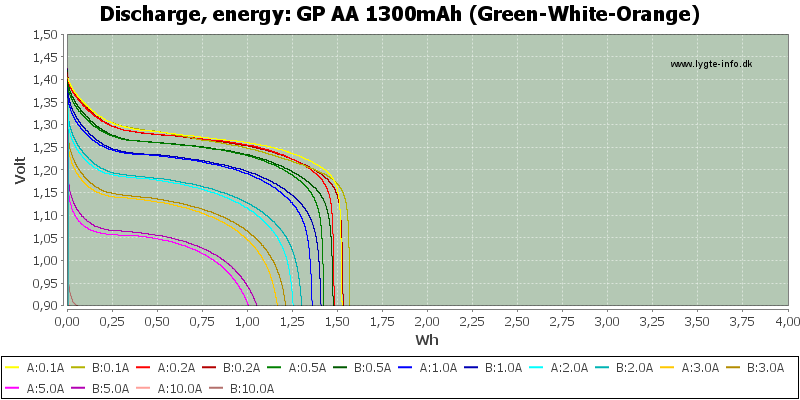
Task: Click the 1,50 value on the Wh axis
Action: (x=337, y=320)
